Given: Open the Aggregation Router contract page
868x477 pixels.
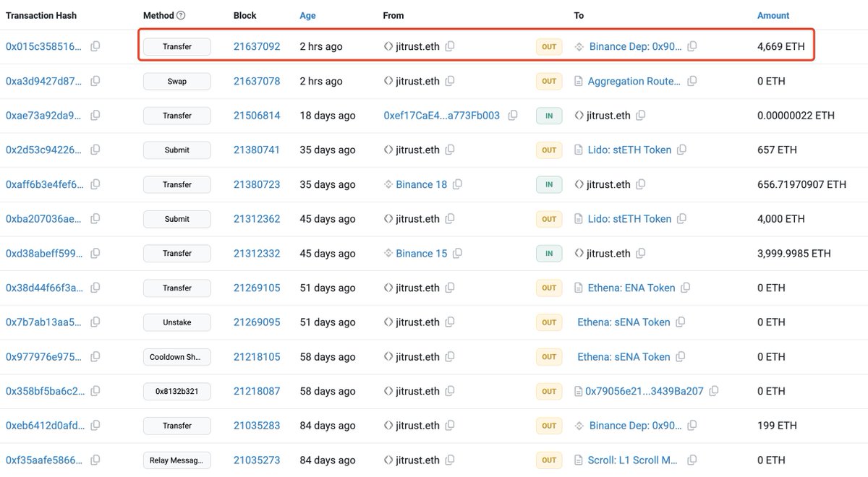Looking at the screenshot, I should pos(635,81).
